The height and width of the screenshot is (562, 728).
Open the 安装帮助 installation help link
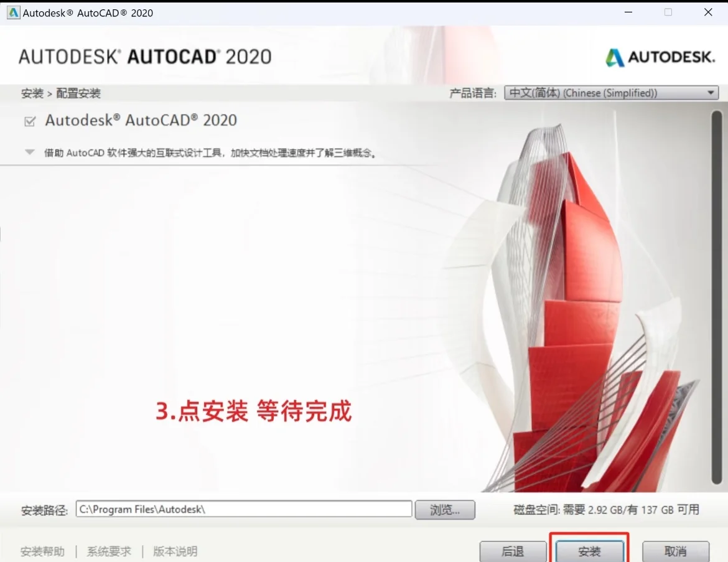click(x=42, y=551)
